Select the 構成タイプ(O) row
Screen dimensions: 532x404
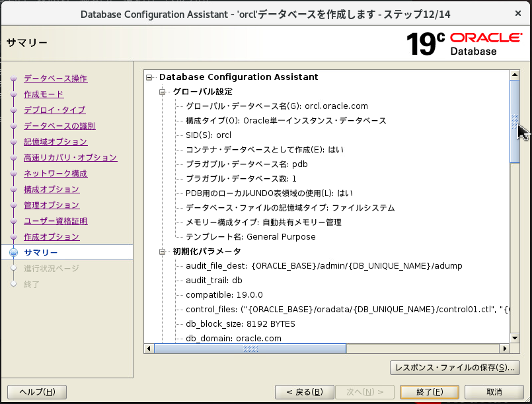pyautogui.click(x=286, y=121)
